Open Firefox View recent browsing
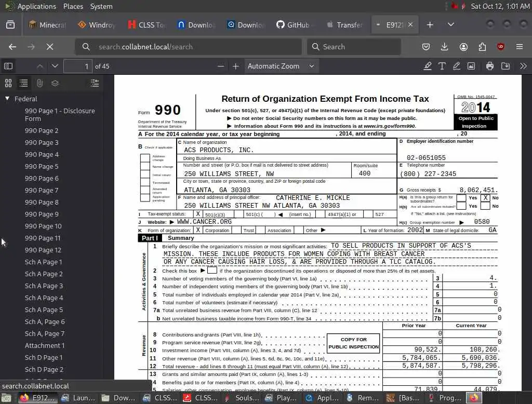The image size is (532, 404). coord(10,25)
